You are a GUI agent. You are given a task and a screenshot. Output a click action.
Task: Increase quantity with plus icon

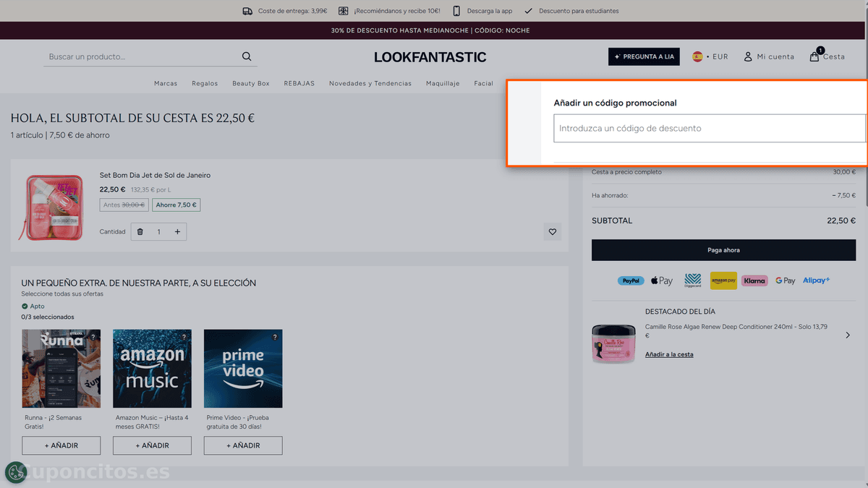tap(177, 232)
